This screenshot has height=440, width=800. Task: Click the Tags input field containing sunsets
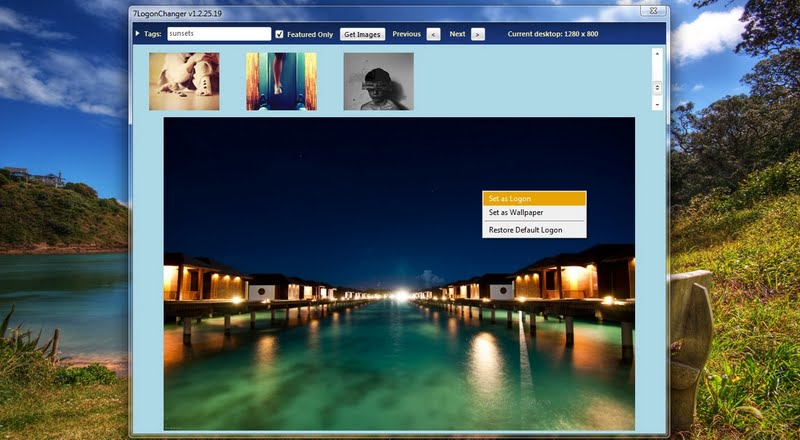pos(219,34)
